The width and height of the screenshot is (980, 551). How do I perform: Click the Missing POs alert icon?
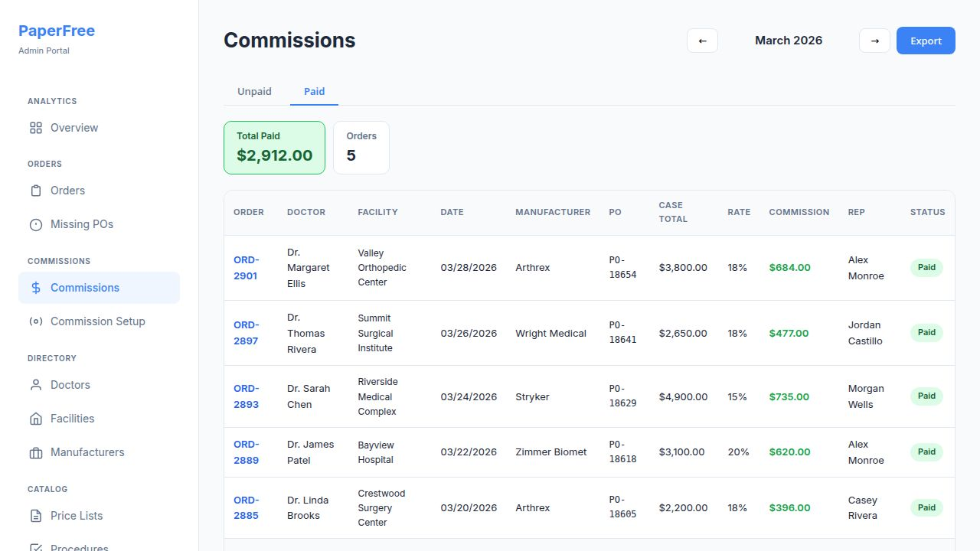coord(36,224)
